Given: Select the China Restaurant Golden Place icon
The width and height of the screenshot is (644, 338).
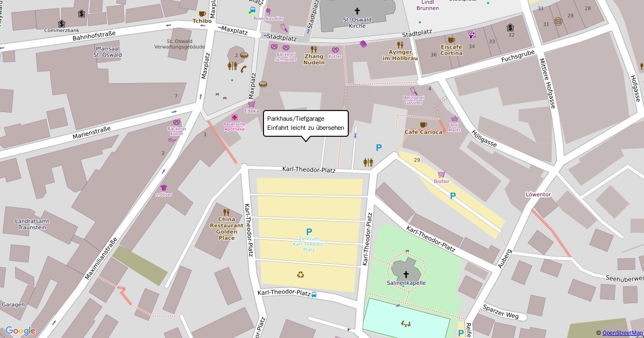Looking at the screenshot, I should [226, 212].
